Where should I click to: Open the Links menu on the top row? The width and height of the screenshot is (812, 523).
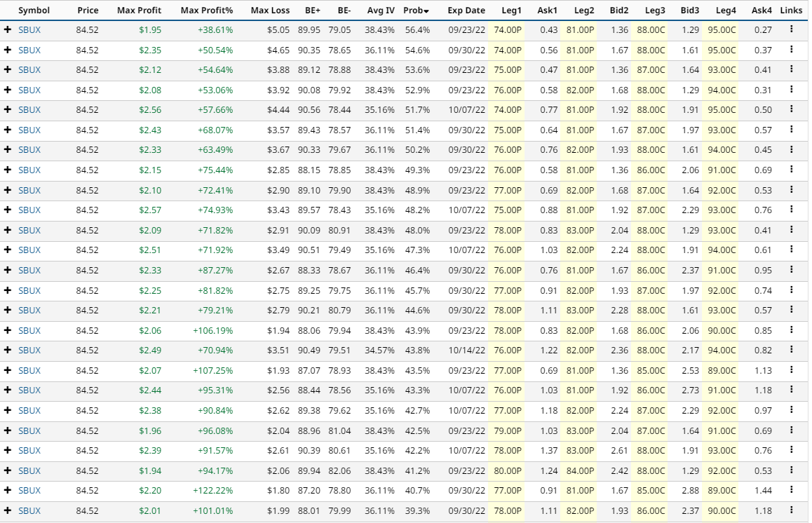point(791,30)
